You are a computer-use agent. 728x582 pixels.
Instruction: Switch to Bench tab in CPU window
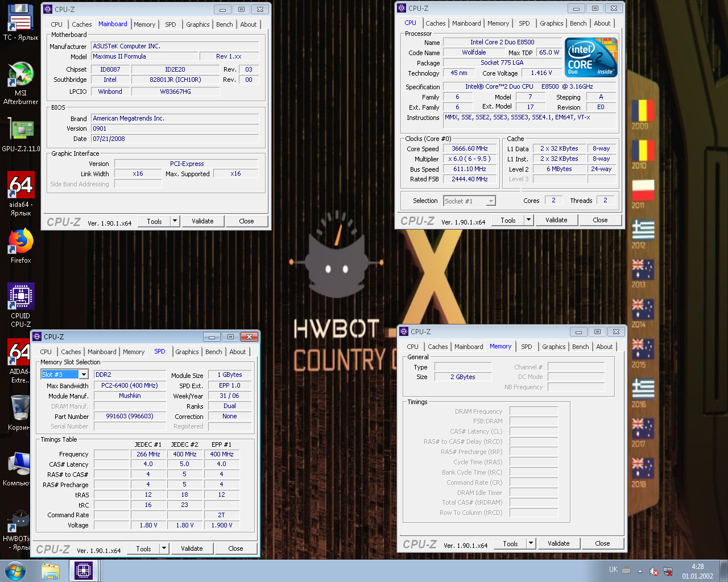coord(578,23)
